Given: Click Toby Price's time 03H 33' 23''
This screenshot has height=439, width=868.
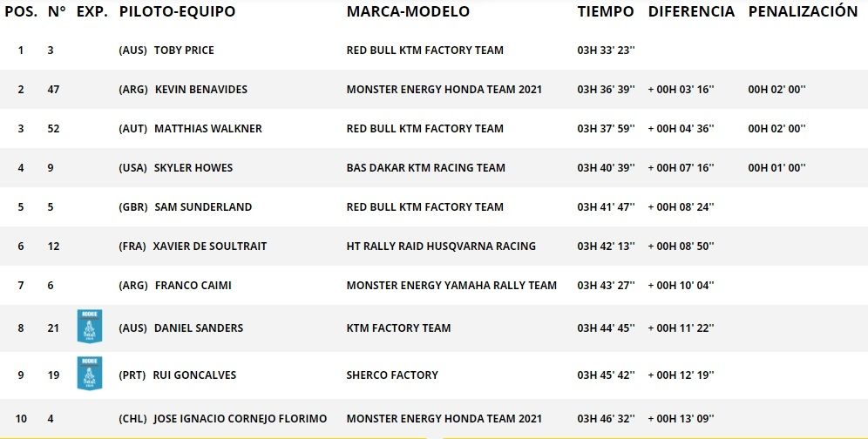Looking at the screenshot, I should click(606, 51).
